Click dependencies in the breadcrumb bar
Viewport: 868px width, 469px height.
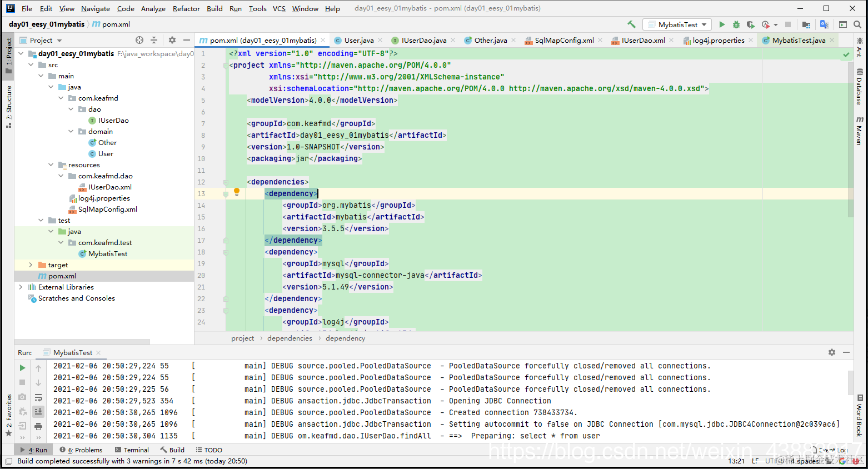[x=290, y=338]
